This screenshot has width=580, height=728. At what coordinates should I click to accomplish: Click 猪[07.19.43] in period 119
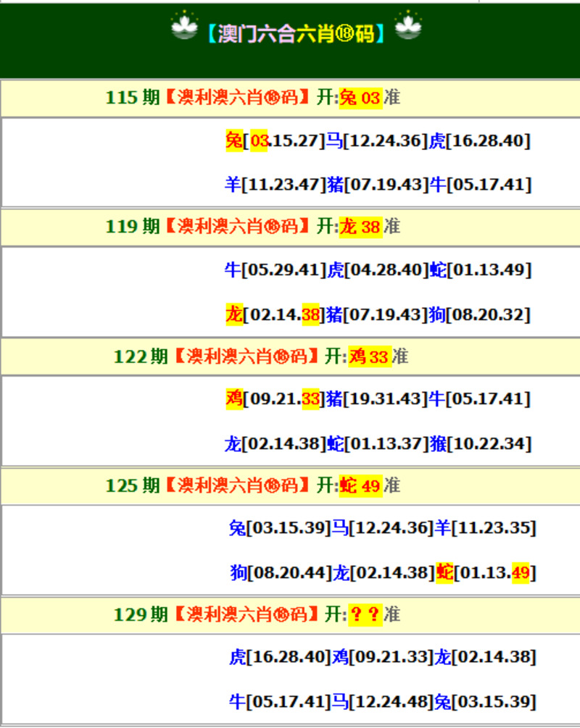pos(376,315)
